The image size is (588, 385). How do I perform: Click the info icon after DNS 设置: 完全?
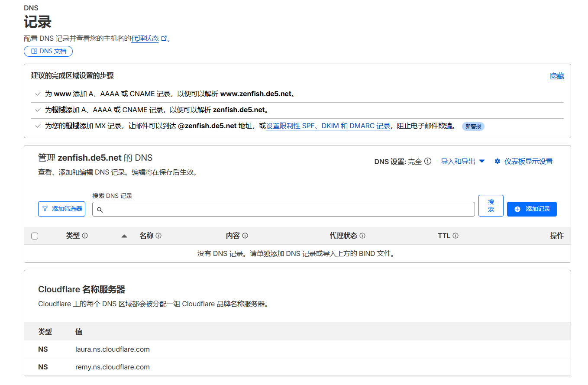click(x=428, y=161)
